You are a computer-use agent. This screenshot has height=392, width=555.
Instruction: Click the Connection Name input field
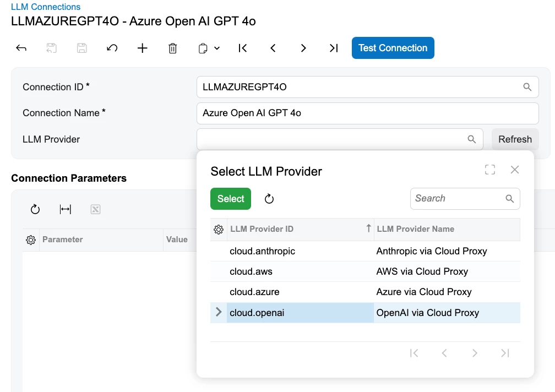click(x=367, y=113)
